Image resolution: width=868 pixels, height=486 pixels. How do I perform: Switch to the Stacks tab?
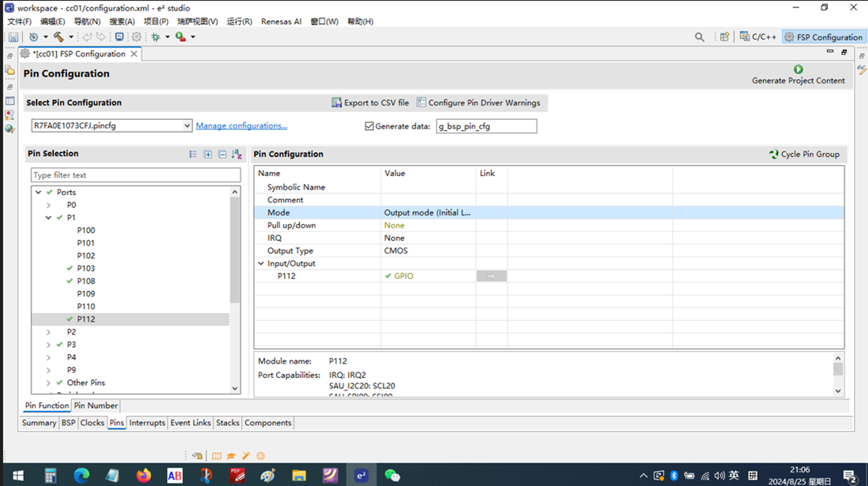[x=228, y=423]
